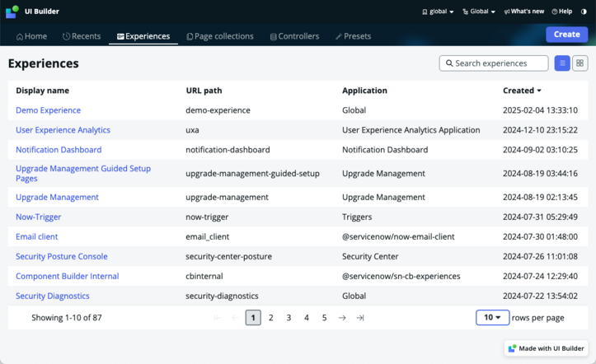
Task: Open Security Posture Console experience
Action: (x=62, y=256)
